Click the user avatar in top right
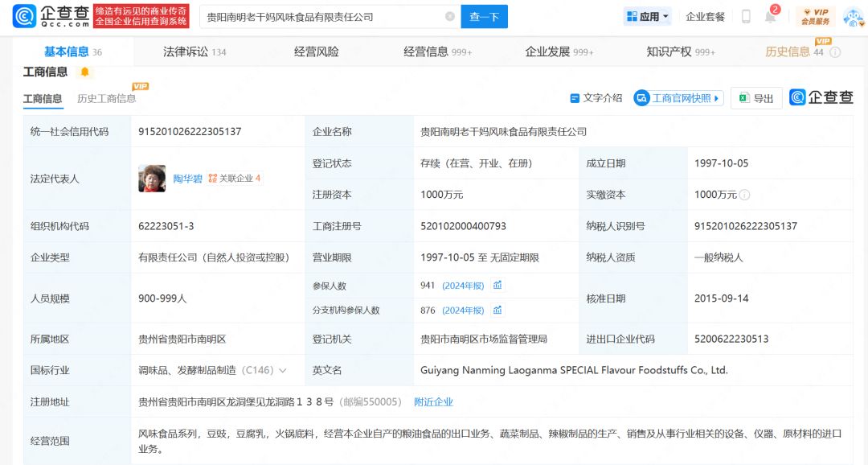868x465 pixels. coord(852,17)
